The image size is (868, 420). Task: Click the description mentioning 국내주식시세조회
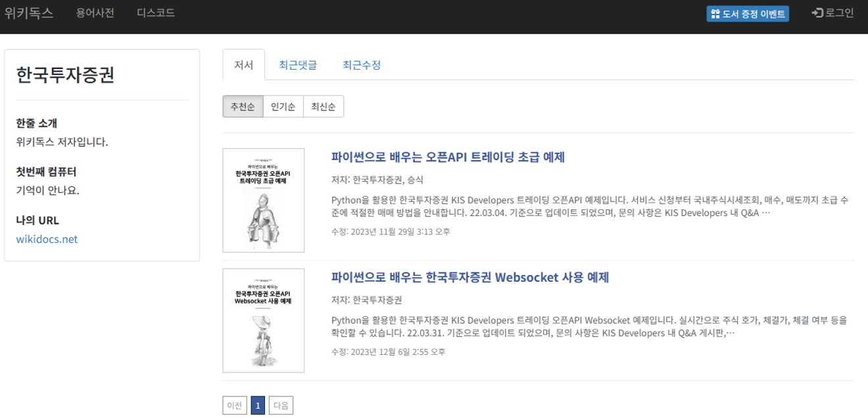[591, 206]
